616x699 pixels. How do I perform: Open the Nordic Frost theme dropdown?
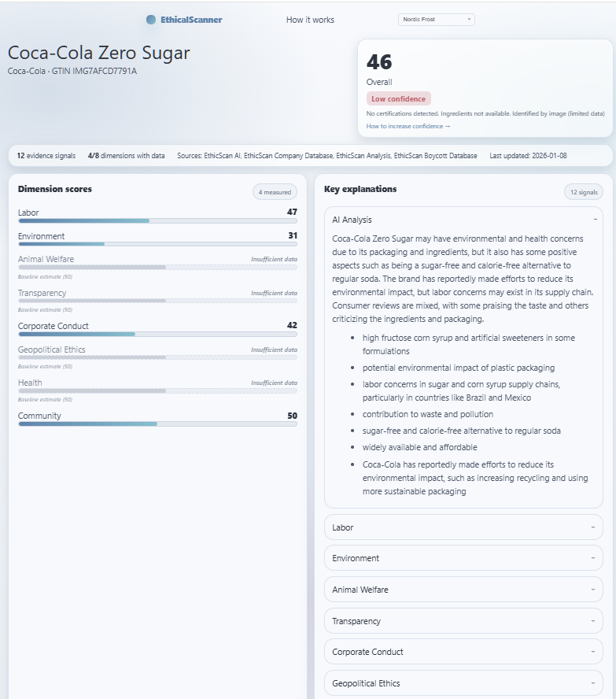coord(436,19)
